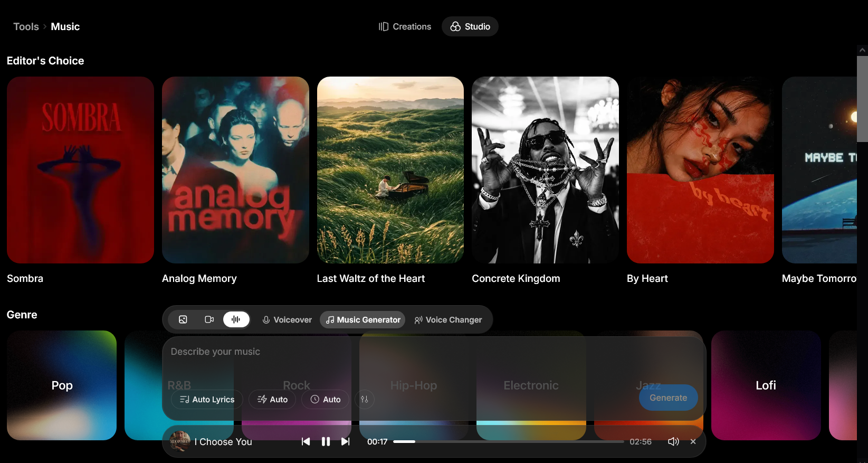
Task: Pause the playing song
Action: pyautogui.click(x=326, y=441)
